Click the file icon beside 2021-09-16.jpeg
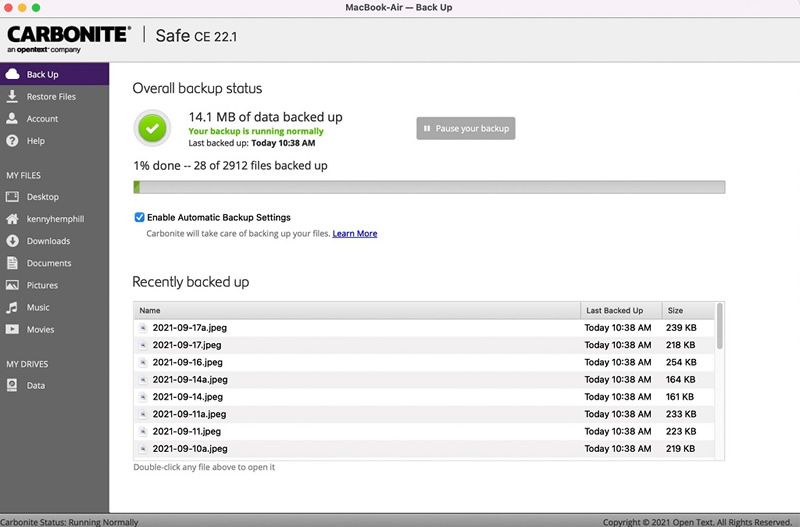The image size is (800, 527). (143, 362)
